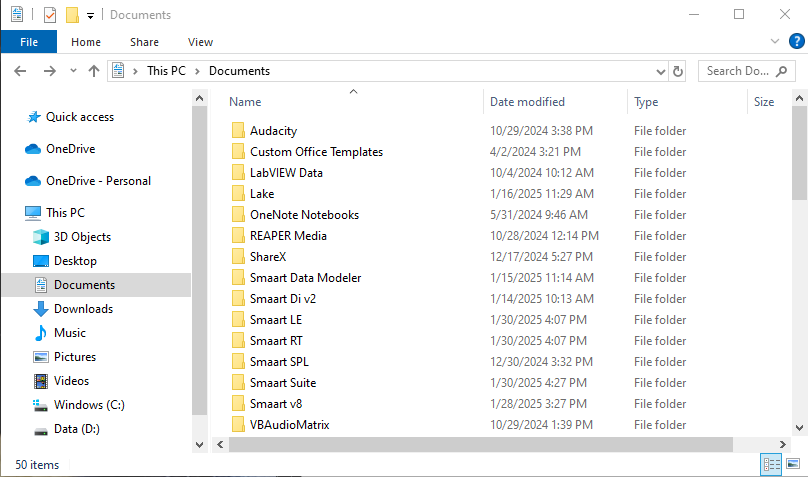Open the File menu

pyautogui.click(x=29, y=42)
